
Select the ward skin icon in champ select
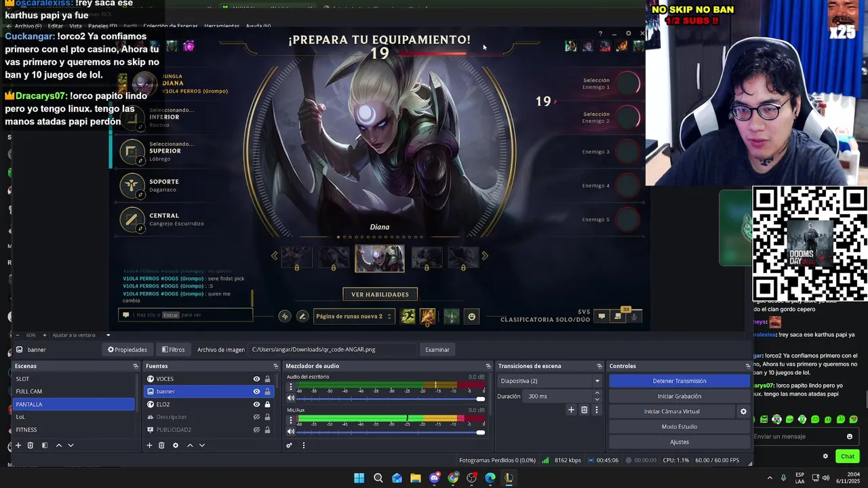[x=452, y=317]
